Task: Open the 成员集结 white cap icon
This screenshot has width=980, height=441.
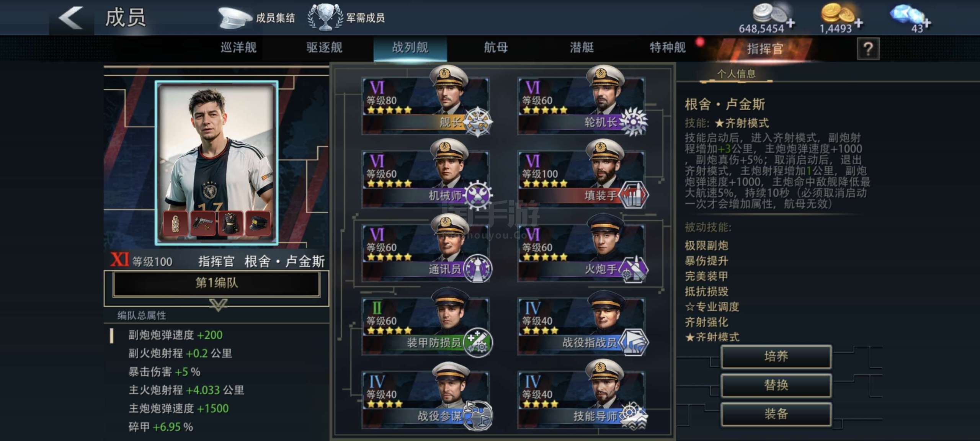Action: tap(235, 18)
